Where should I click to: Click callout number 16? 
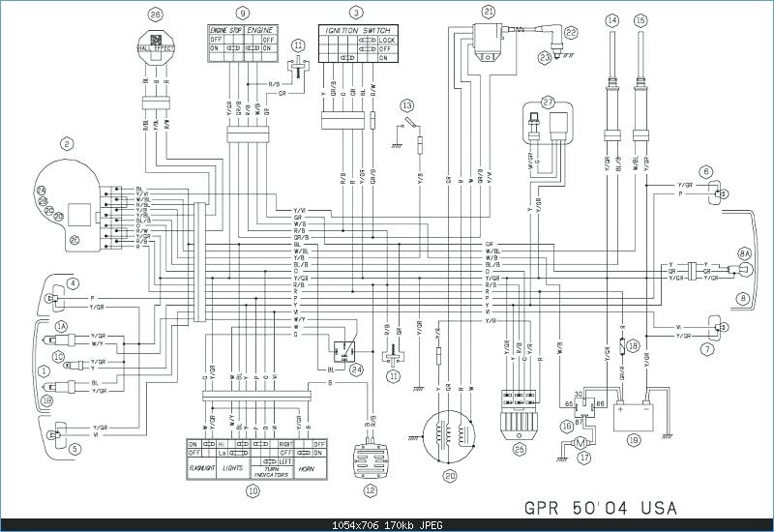point(567,426)
